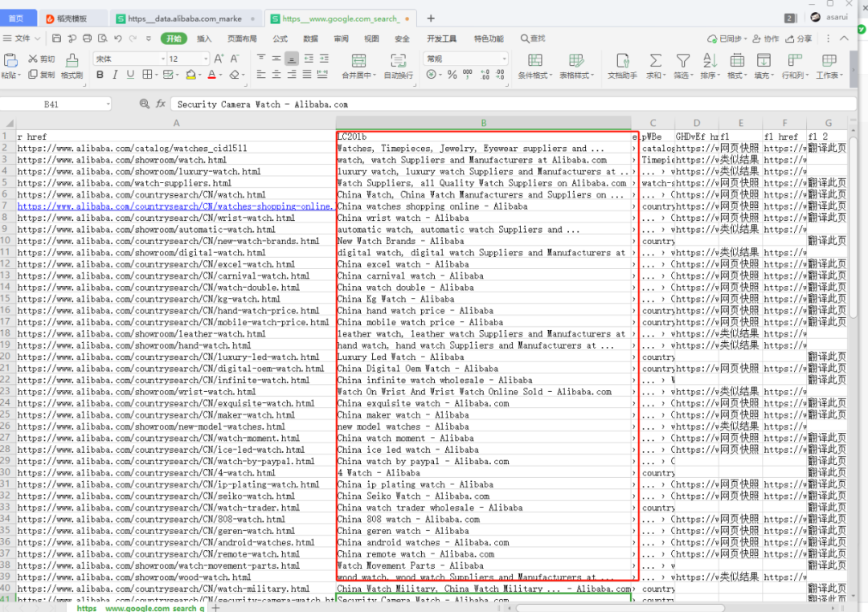The width and height of the screenshot is (868, 612).
Task: Center text horizontally in cell
Action: pos(276,75)
